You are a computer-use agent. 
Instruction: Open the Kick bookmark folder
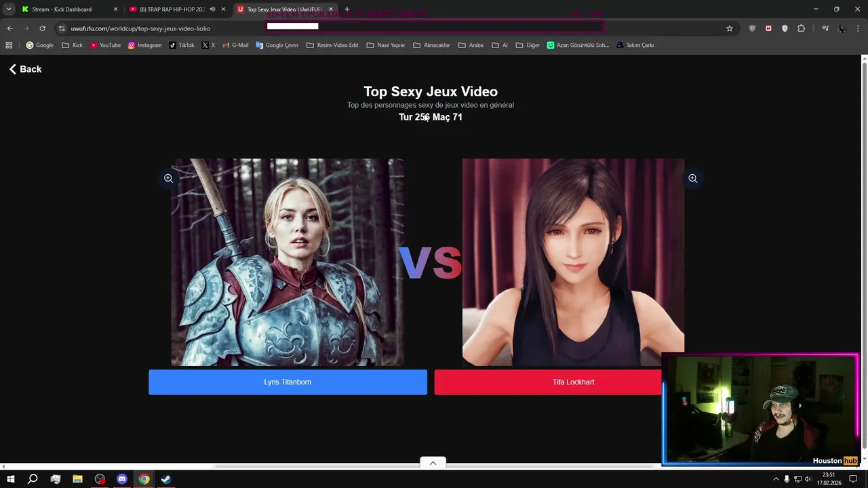(72, 45)
